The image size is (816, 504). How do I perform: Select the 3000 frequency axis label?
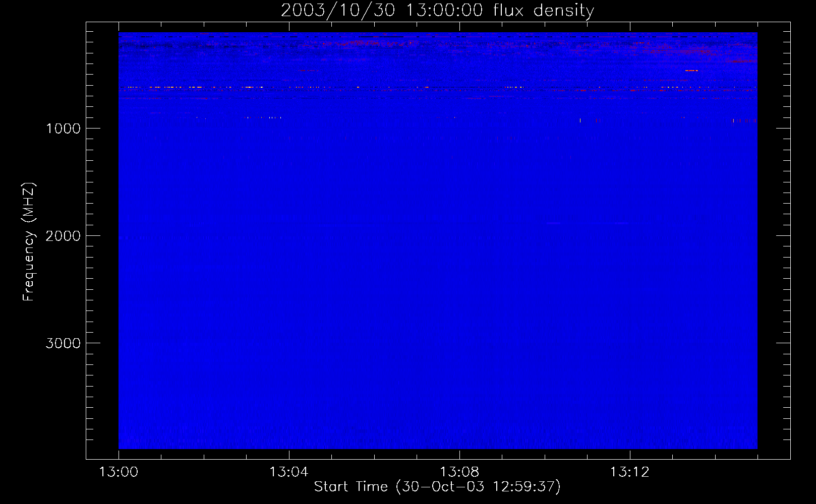(63, 343)
